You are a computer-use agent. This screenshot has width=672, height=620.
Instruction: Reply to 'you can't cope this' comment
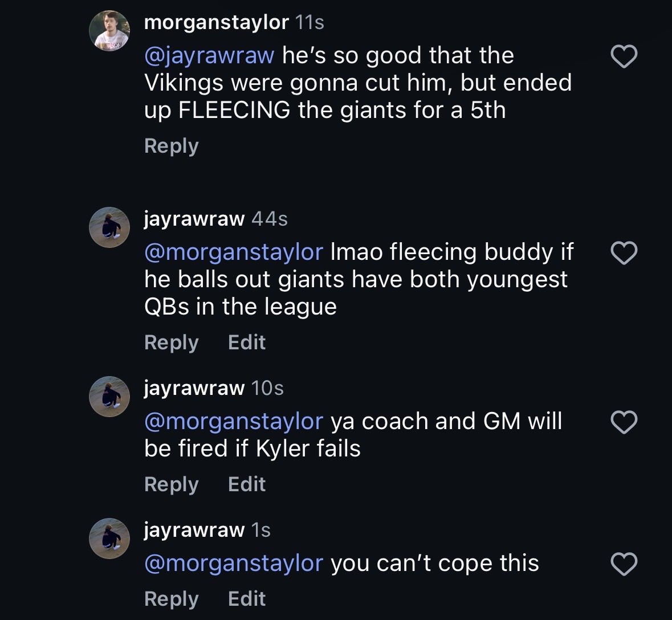pos(172,599)
